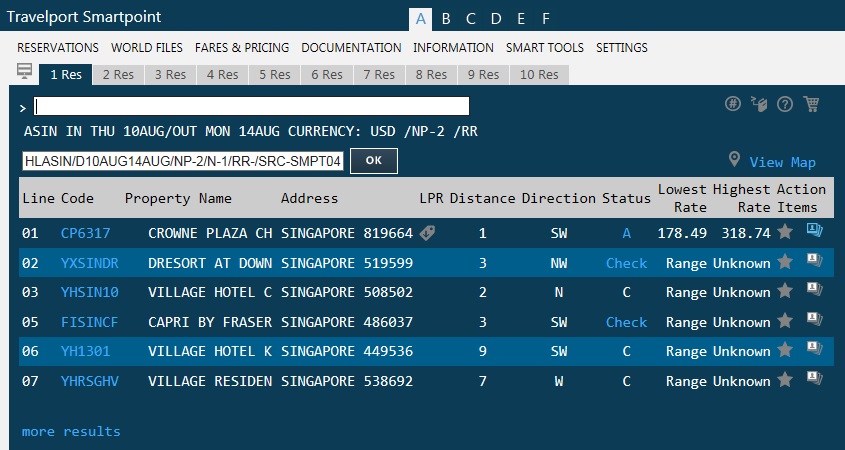
Task: Click the calculator (#) icon
Action: click(x=732, y=103)
